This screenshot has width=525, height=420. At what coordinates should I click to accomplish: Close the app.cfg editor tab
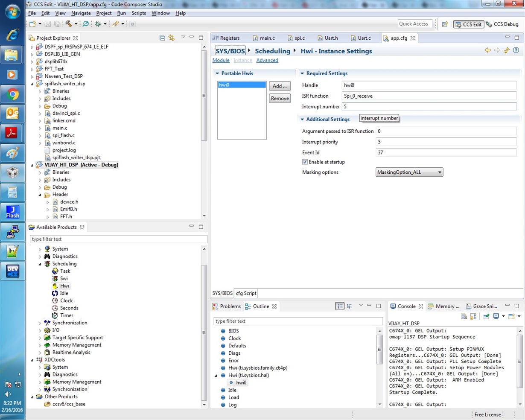pyautogui.click(x=413, y=38)
